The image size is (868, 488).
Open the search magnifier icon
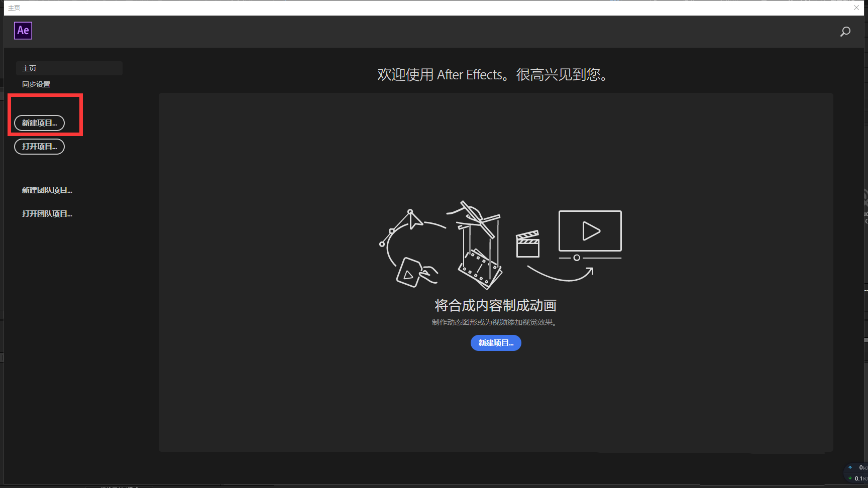point(845,32)
